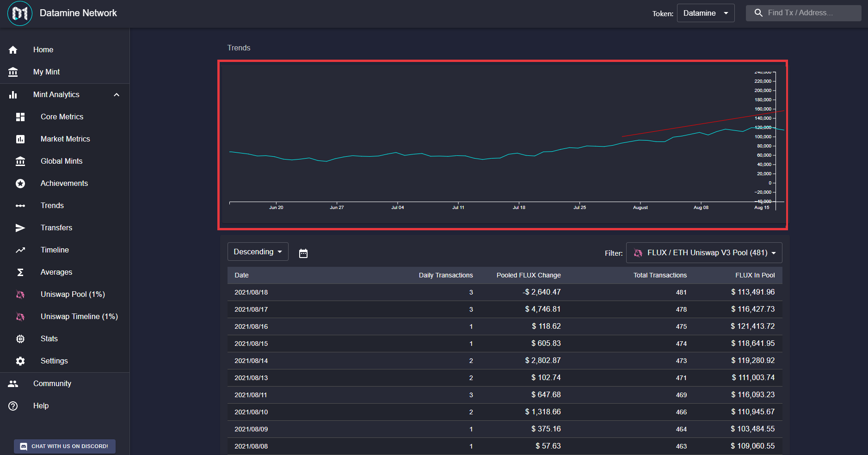Click the $ 109,060.55 pool value
The width and height of the screenshot is (868, 455).
pos(753,446)
